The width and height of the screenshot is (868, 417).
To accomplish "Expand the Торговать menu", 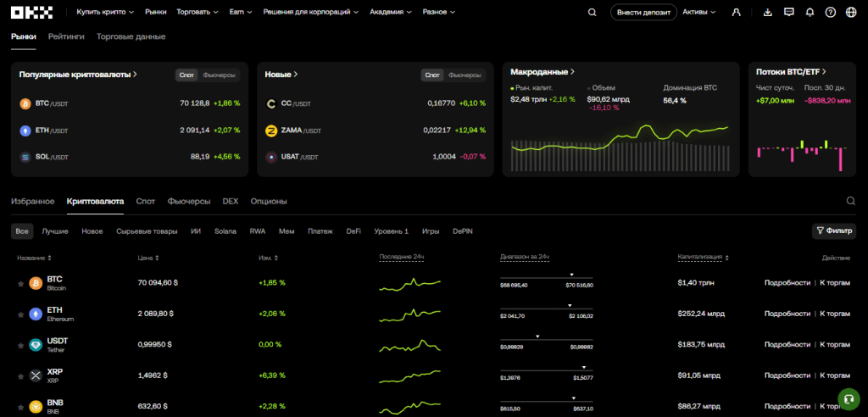I will coord(197,12).
